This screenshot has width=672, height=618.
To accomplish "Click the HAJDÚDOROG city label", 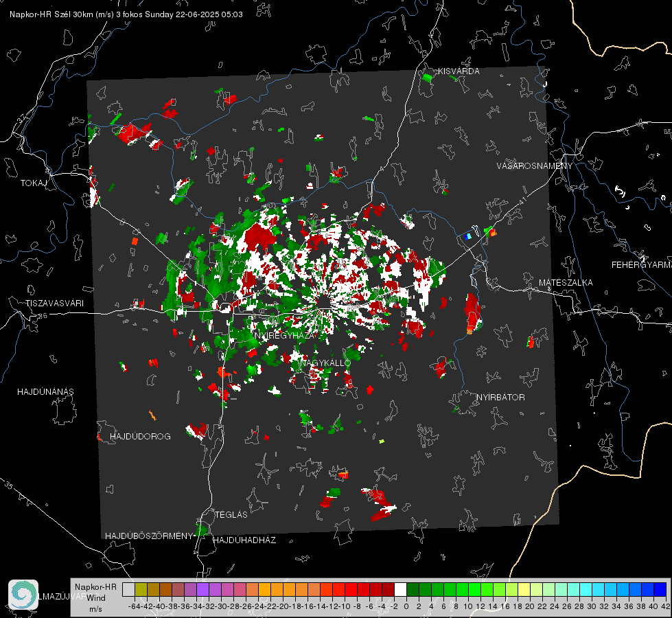I will [140, 437].
